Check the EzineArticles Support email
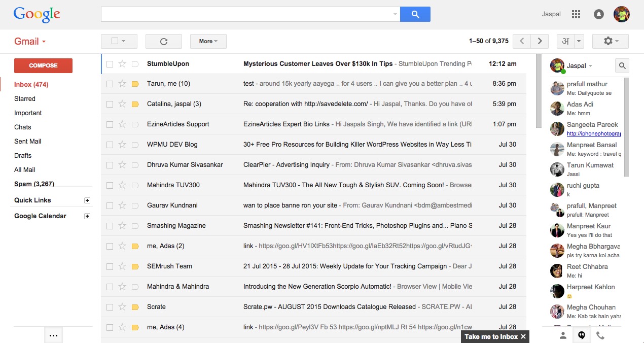644x343 pixels. (110, 125)
